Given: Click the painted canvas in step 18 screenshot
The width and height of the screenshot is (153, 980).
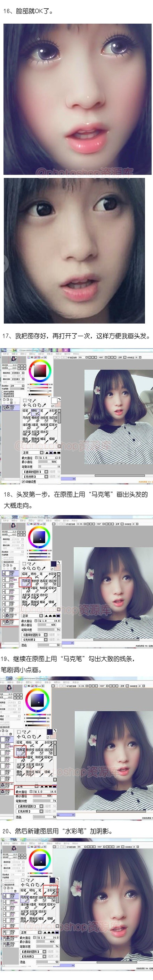Looking at the screenshot, I should [113, 593].
